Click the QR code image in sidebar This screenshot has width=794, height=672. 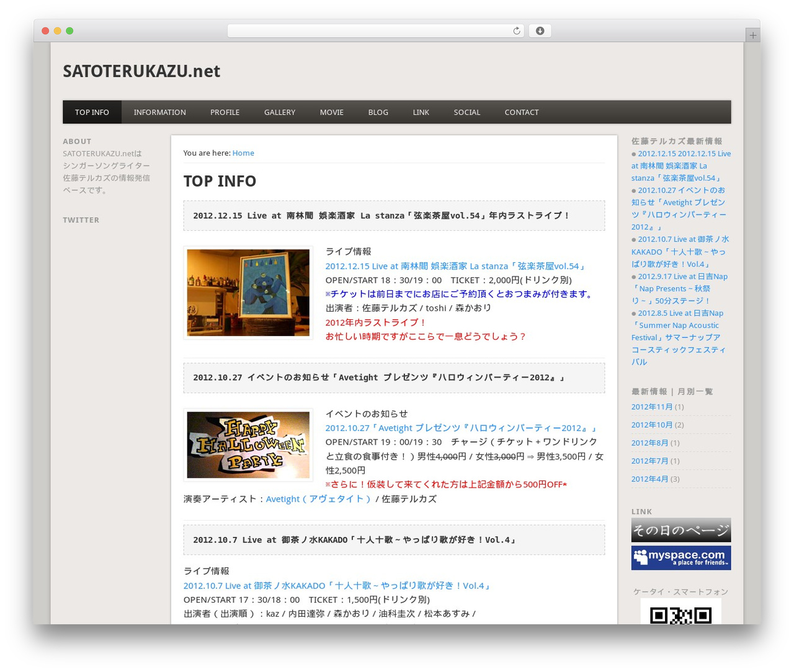(681, 612)
